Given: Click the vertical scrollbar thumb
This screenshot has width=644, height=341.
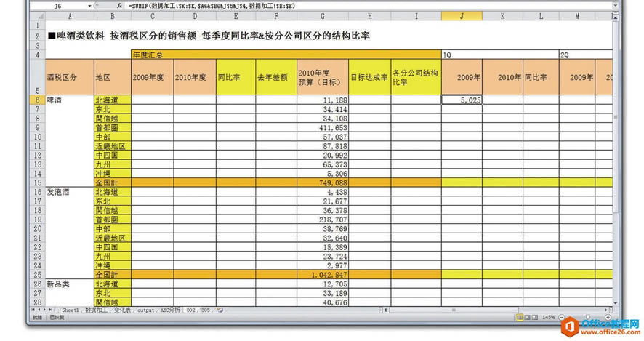Looking at the screenshot, I should tap(615, 117).
